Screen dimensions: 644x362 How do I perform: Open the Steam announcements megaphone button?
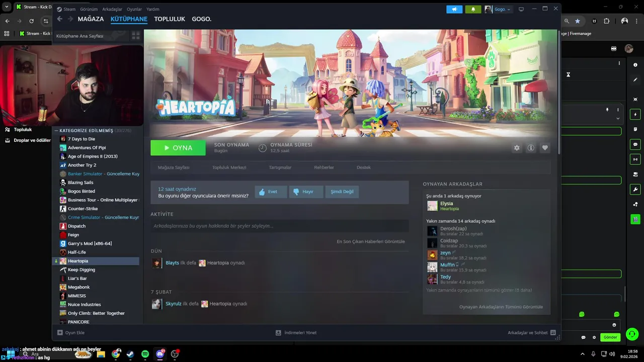click(454, 9)
